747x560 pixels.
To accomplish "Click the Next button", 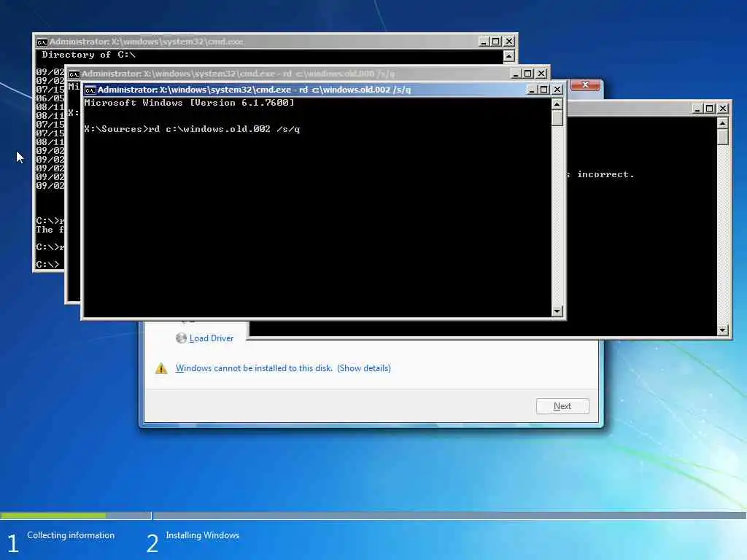I will (x=562, y=406).
